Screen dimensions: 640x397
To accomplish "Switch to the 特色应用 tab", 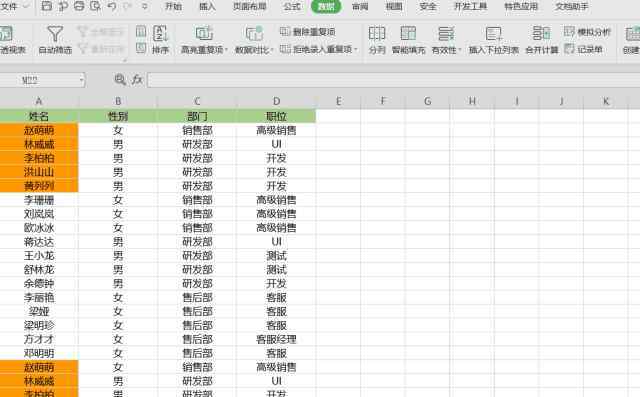I will coord(521,7).
